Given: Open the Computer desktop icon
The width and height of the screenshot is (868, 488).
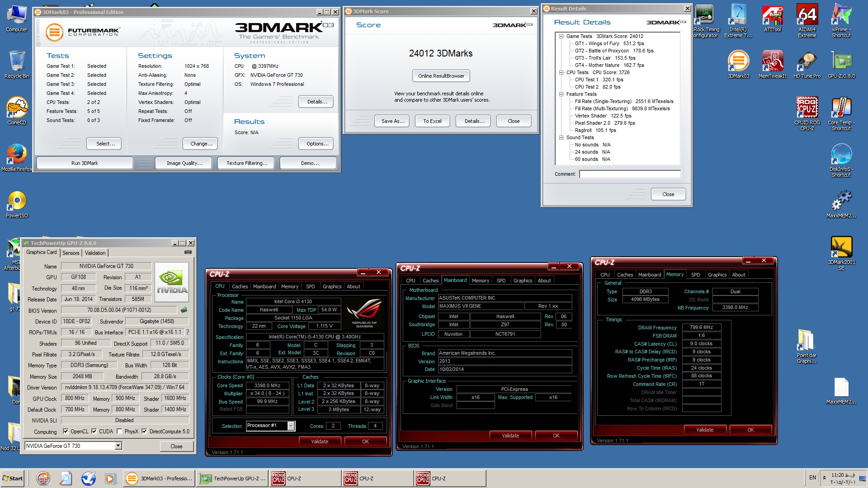Looking at the screenshot, I should pos(17,18).
